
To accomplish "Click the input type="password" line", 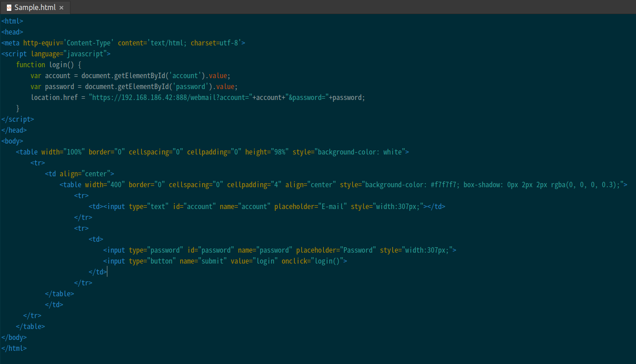I will tap(280, 250).
